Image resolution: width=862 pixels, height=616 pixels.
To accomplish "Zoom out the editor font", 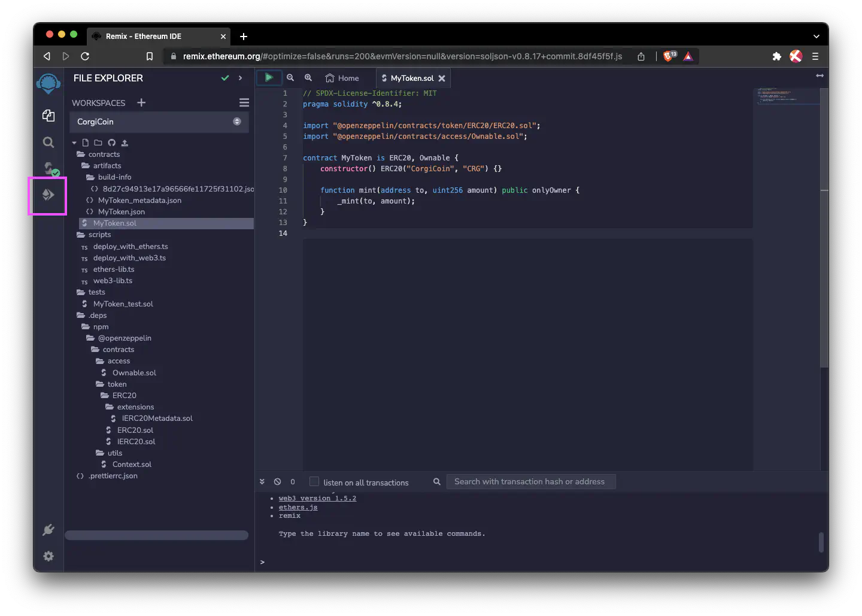I will (290, 78).
